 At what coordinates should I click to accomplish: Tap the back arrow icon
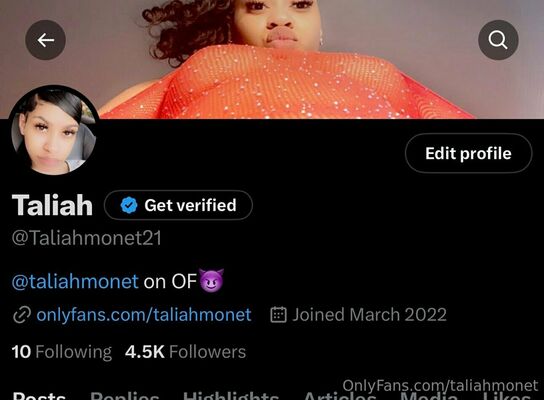pyautogui.click(x=45, y=40)
